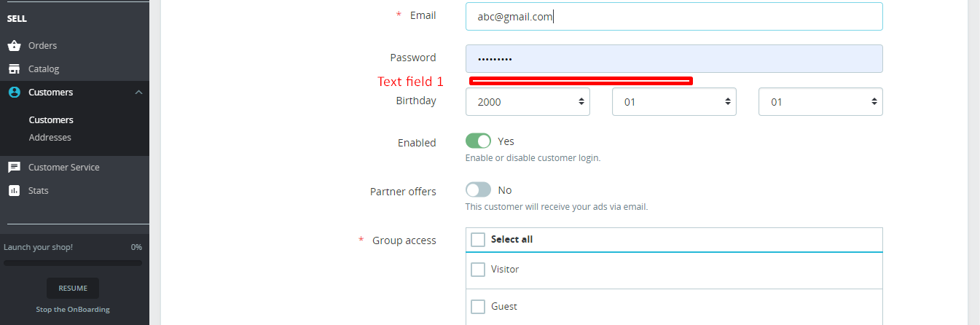This screenshot has height=325, width=980.
Task: Open the birthday year dropdown showing 2000
Action: tap(528, 102)
